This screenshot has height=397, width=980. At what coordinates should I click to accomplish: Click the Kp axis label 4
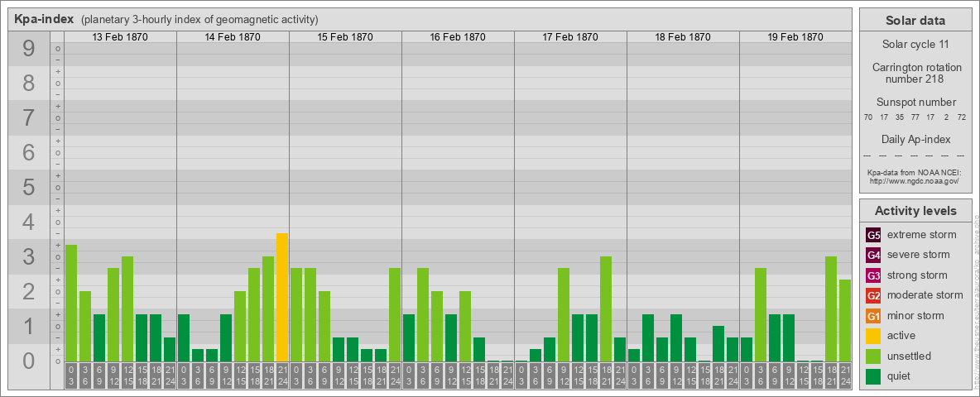[29, 222]
